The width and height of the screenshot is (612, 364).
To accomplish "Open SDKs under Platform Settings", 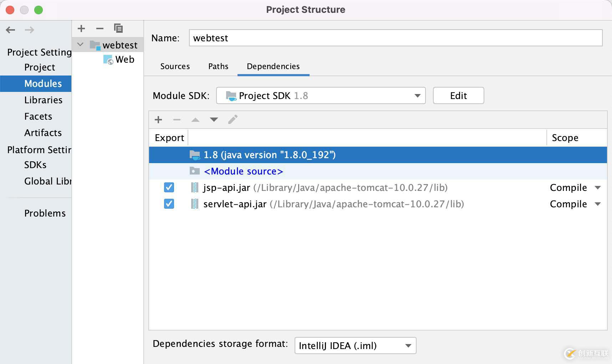I will coord(35,165).
